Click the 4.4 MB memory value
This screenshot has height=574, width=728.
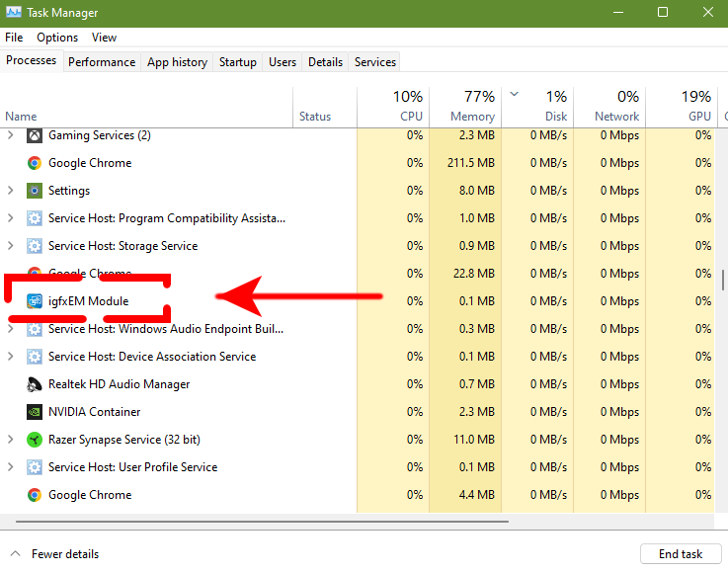click(x=477, y=495)
